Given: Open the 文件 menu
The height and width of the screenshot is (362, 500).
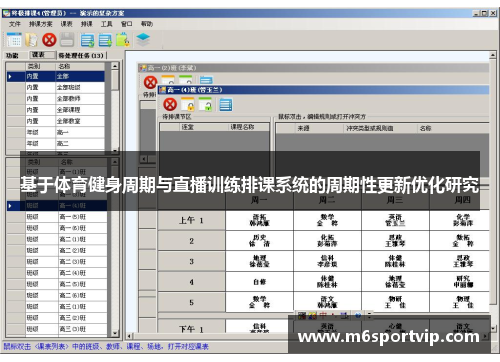Looking at the screenshot, I should [x=15, y=24].
